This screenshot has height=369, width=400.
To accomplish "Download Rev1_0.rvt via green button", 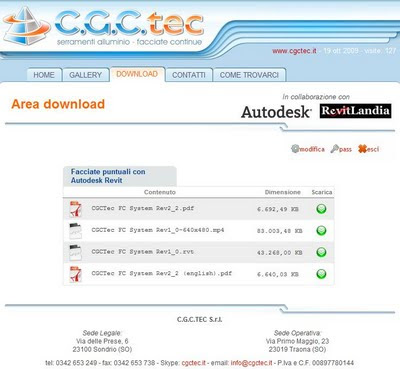I will click(x=321, y=252).
